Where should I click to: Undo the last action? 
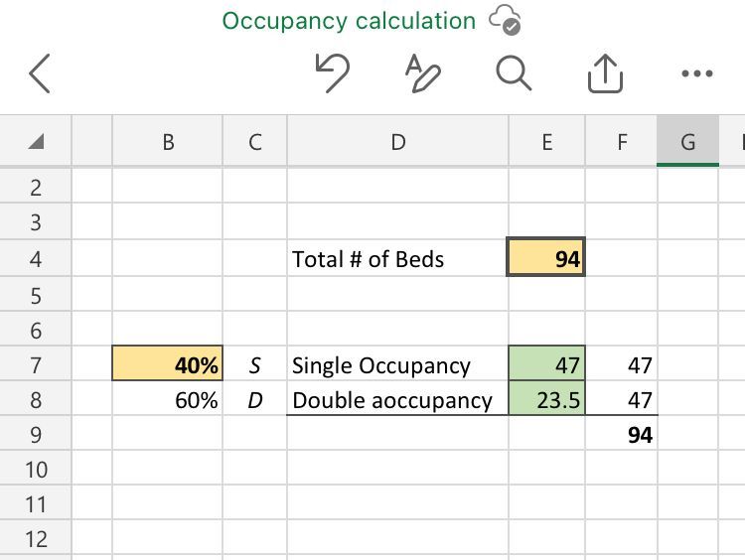tap(332, 73)
